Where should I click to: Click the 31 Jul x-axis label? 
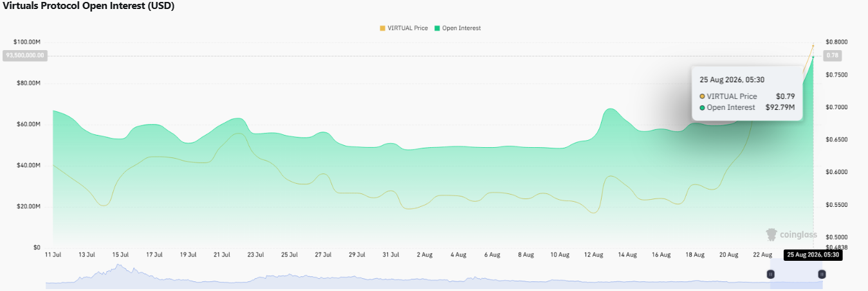point(391,255)
